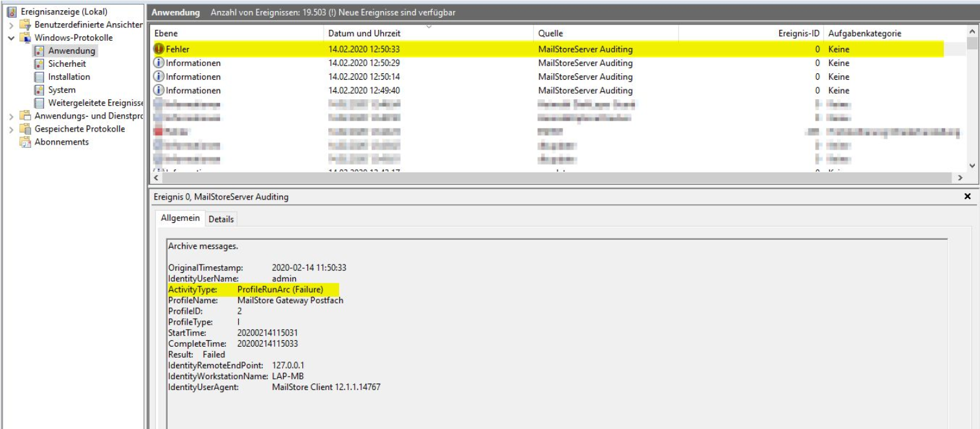Close the event preview pane

tap(967, 196)
